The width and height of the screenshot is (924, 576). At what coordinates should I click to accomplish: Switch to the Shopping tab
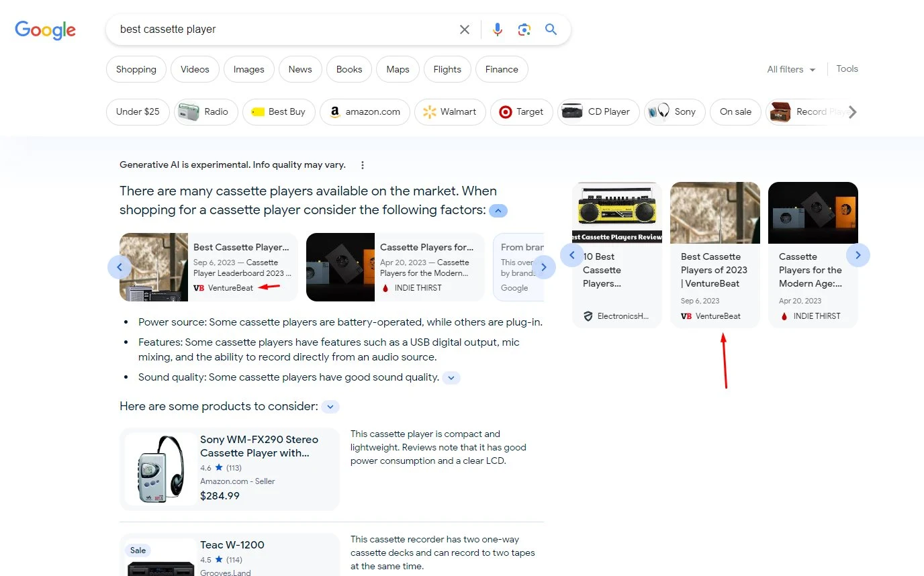[136, 69]
